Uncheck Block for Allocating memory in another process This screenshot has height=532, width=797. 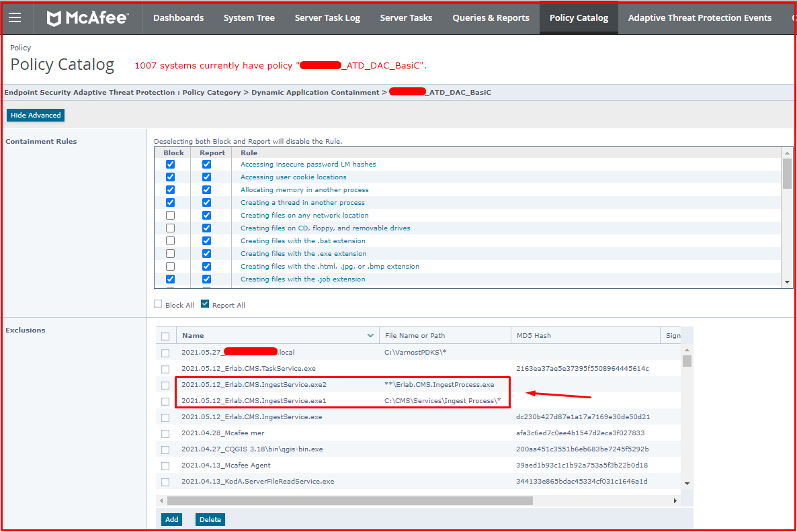click(x=170, y=189)
